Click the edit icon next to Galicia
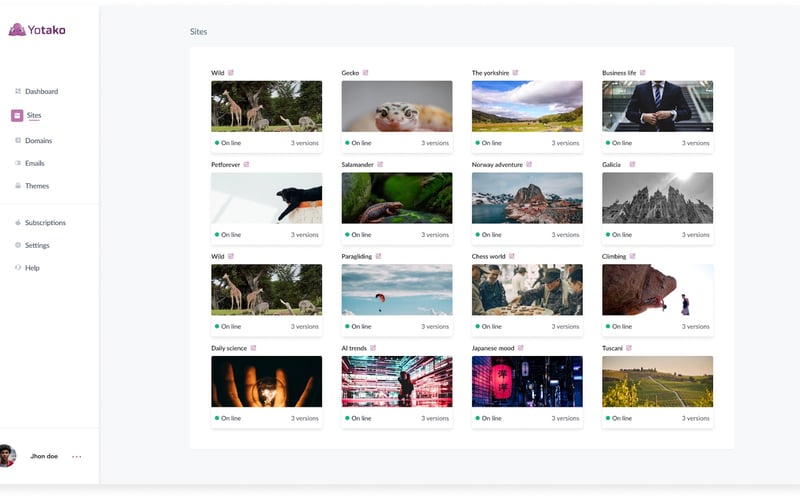Viewport: 800px width, 500px height. pyautogui.click(x=632, y=164)
